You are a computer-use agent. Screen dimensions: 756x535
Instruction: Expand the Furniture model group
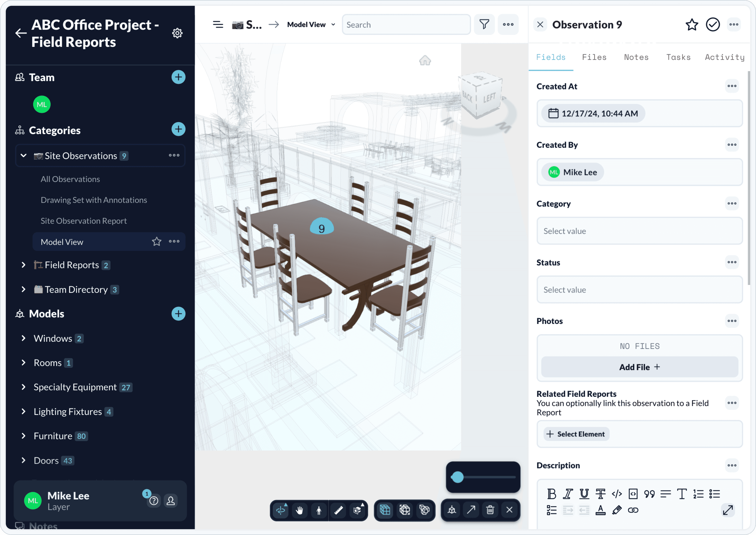pyautogui.click(x=23, y=436)
